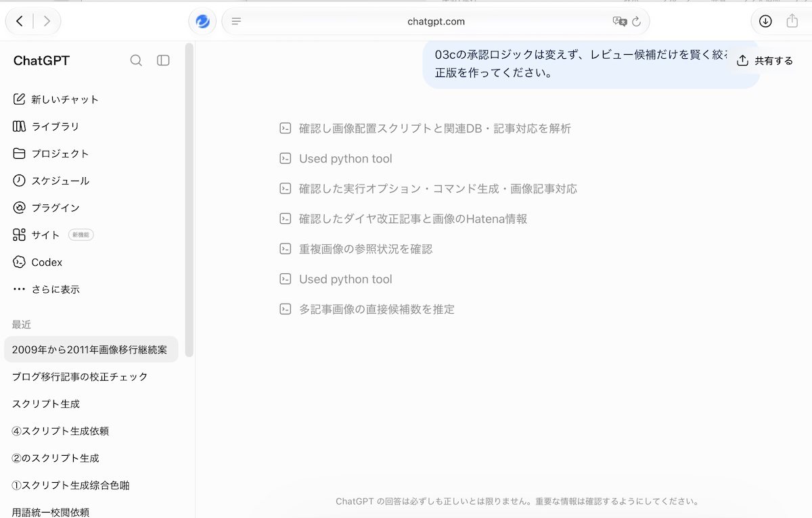Toggle the sidebar collapse icon
This screenshot has width=812, height=518.
click(x=163, y=60)
